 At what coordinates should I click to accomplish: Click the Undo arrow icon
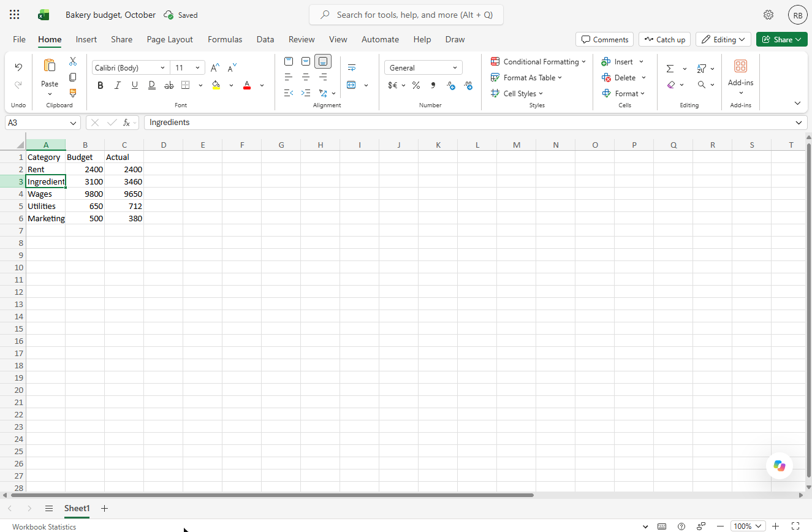tap(18, 67)
